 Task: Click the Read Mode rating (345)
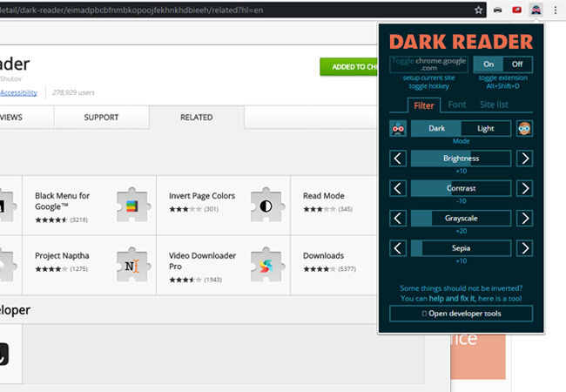pos(346,209)
